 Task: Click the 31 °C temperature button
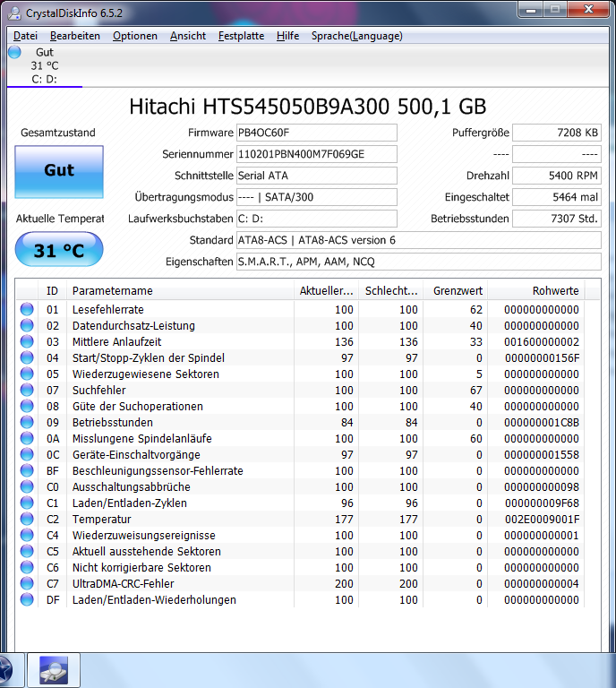pyautogui.click(x=59, y=249)
